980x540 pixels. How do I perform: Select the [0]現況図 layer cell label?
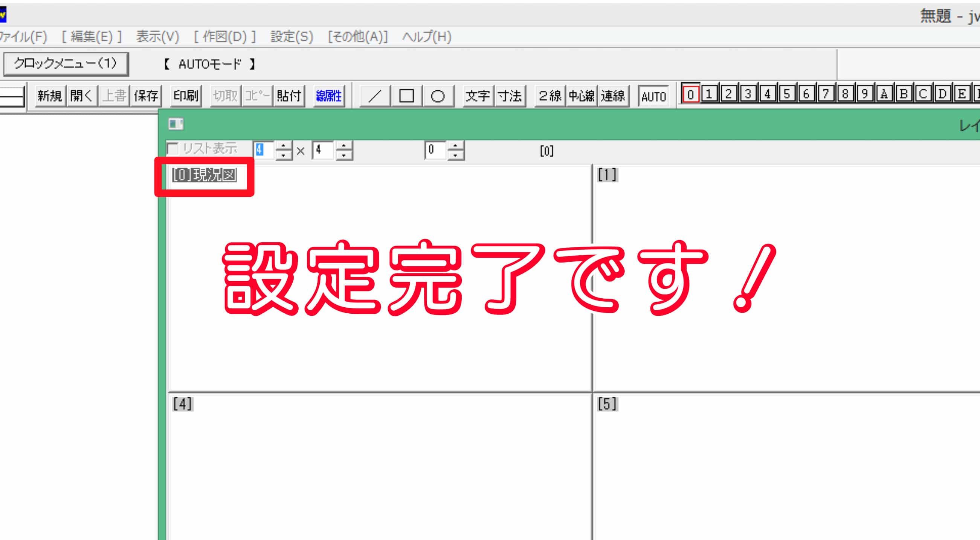pyautogui.click(x=204, y=175)
